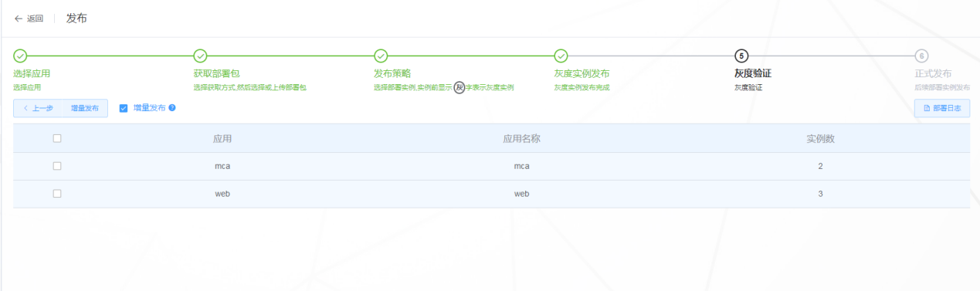Click the 发布策略 step title
980x291 pixels.
[392, 74]
